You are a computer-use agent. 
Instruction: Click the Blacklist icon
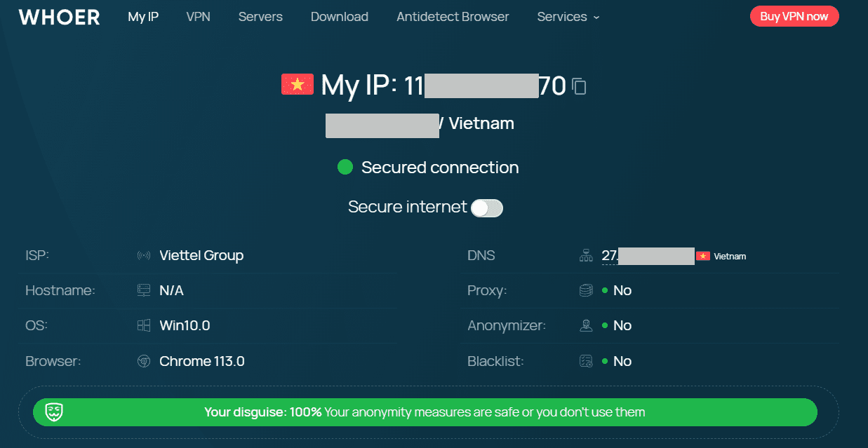[586, 360]
